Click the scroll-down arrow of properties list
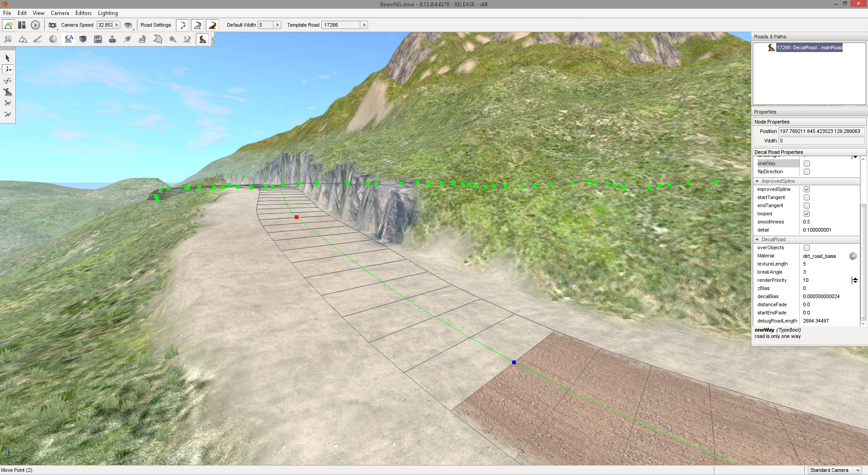868x475 pixels. coord(863,323)
